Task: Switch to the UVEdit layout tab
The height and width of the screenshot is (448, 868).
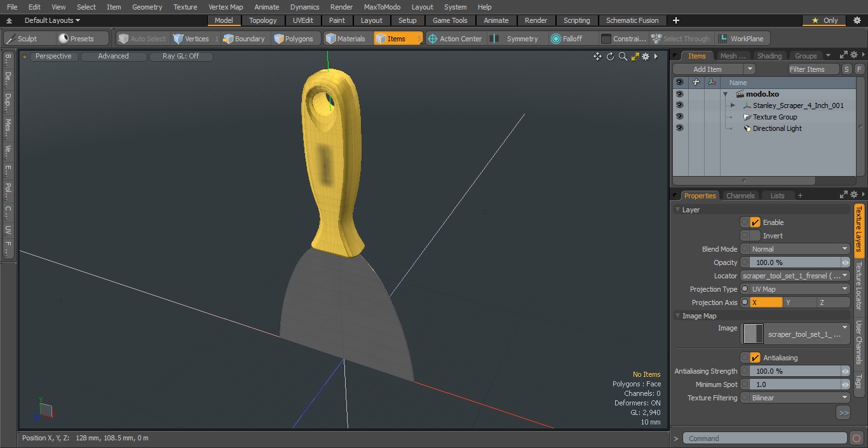Action: click(303, 20)
